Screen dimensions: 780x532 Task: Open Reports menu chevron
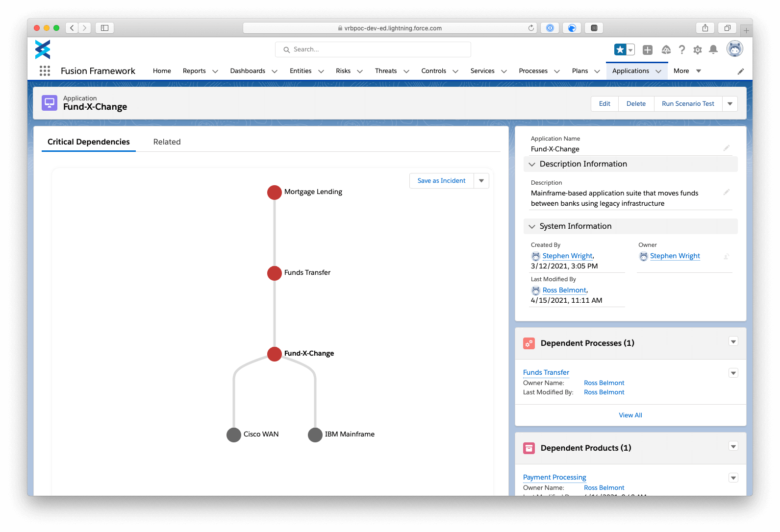[215, 72]
